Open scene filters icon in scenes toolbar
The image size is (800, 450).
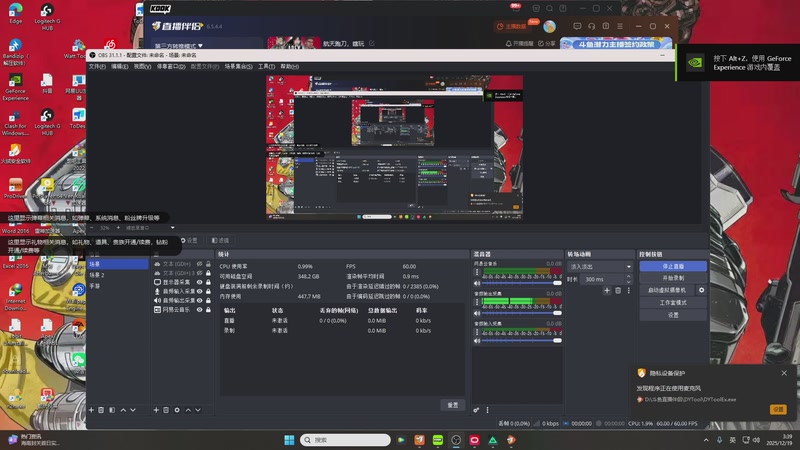tap(112, 410)
